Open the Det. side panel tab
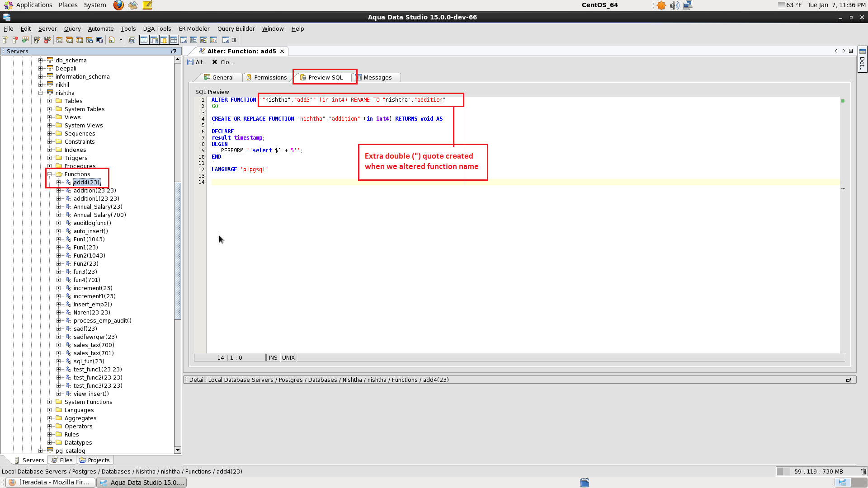 click(x=862, y=59)
